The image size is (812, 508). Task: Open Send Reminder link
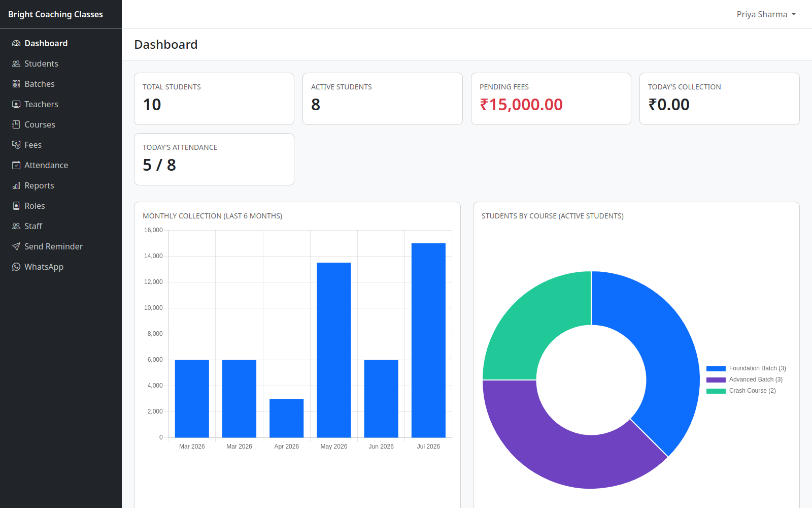pyautogui.click(x=61, y=246)
